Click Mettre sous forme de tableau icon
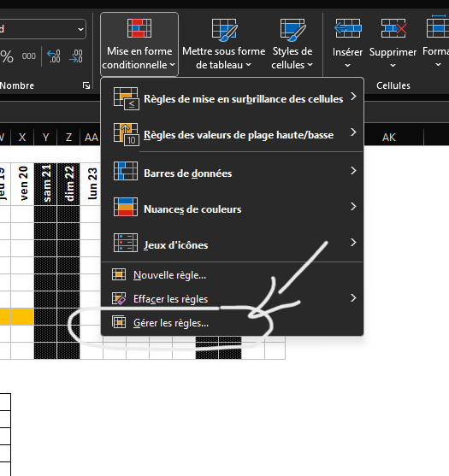The height and width of the screenshot is (476, 449). point(224,29)
